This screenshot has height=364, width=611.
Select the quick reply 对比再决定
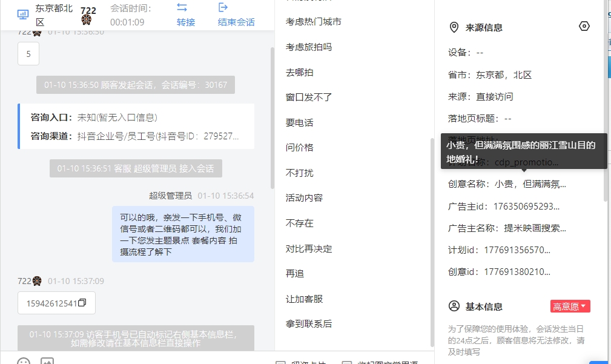click(x=309, y=249)
